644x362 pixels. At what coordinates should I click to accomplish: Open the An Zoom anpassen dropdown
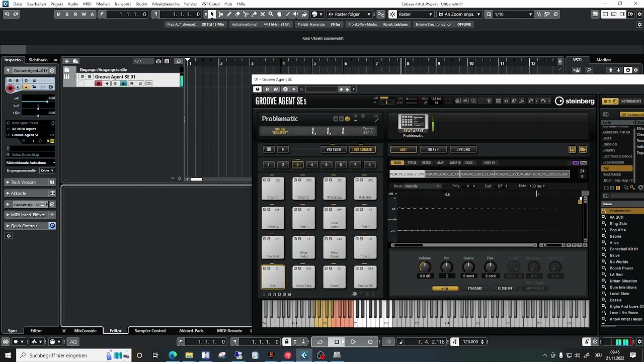click(459, 14)
